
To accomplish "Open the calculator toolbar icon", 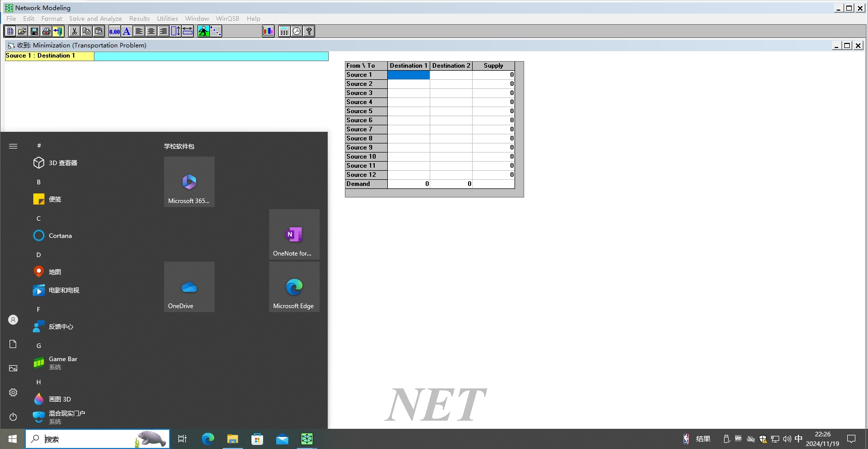I will point(284,31).
